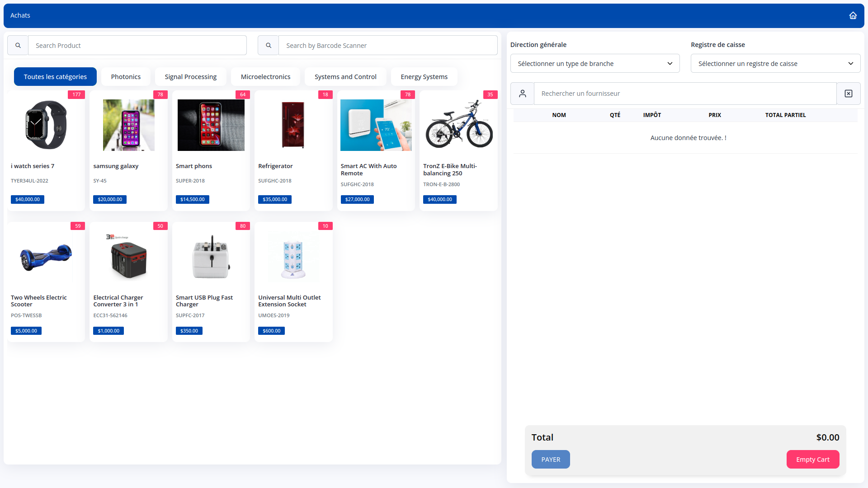
Task: Click the barcode scanner search icon
Action: [269, 45]
